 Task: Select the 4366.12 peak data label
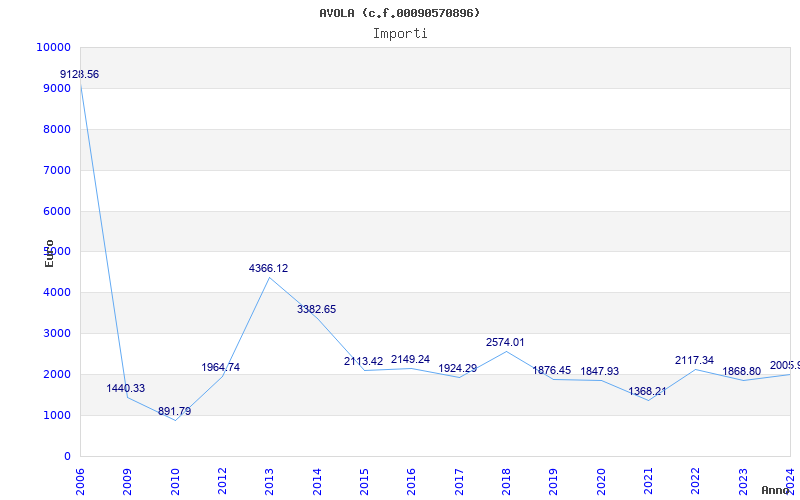tap(268, 268)
